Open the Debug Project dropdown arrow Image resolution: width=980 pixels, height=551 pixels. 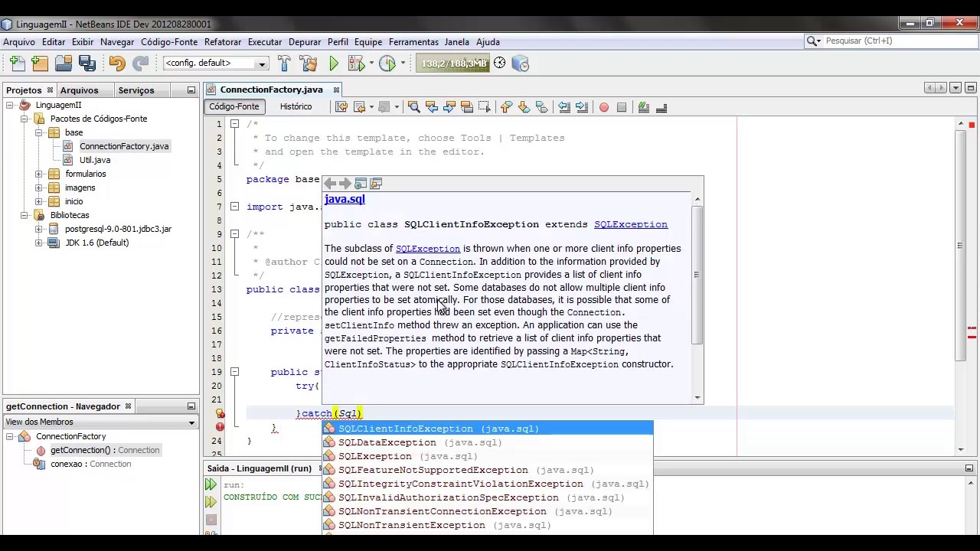click(x=371, y=64)
